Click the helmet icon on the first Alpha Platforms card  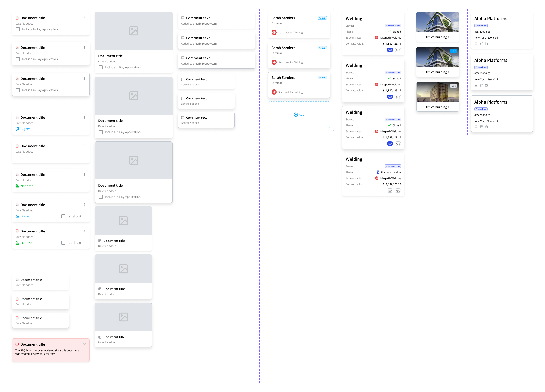click(x=476, y=43)
